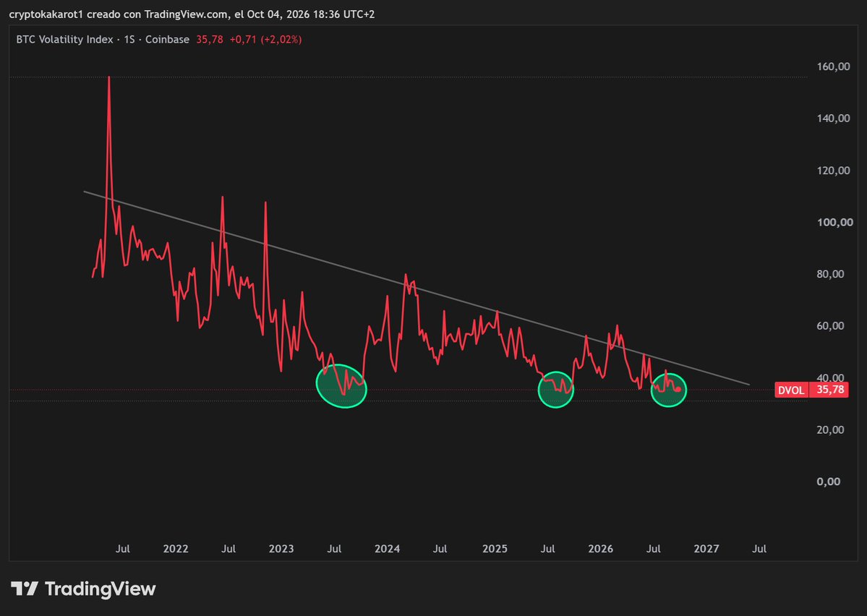Click the Coinbase exchange label in header
The image size is (867, 616).
(167, 39)
